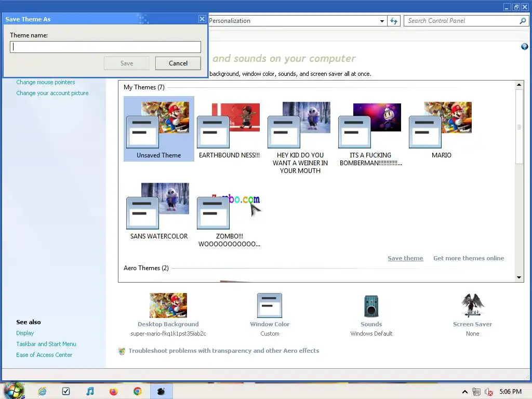Screen dimensions: 532x399
Task: Click the super-mario background filename text
Action: [x=168, y=334]
